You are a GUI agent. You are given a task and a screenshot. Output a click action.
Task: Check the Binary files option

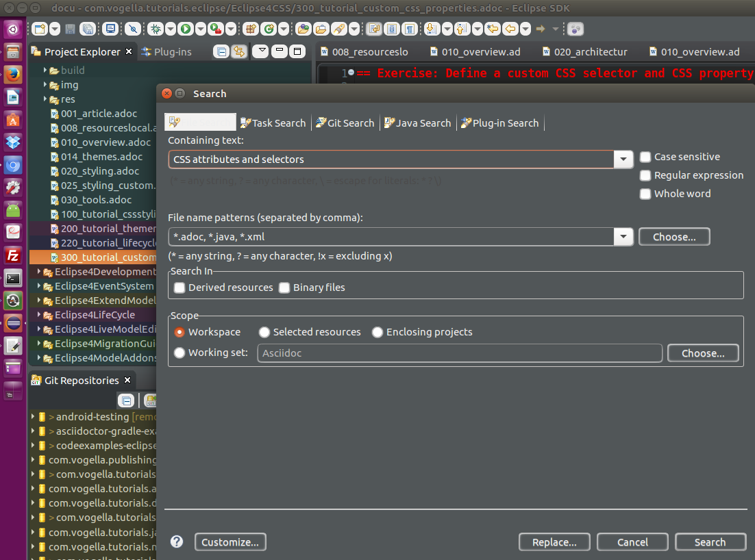[x=284, y=288]
